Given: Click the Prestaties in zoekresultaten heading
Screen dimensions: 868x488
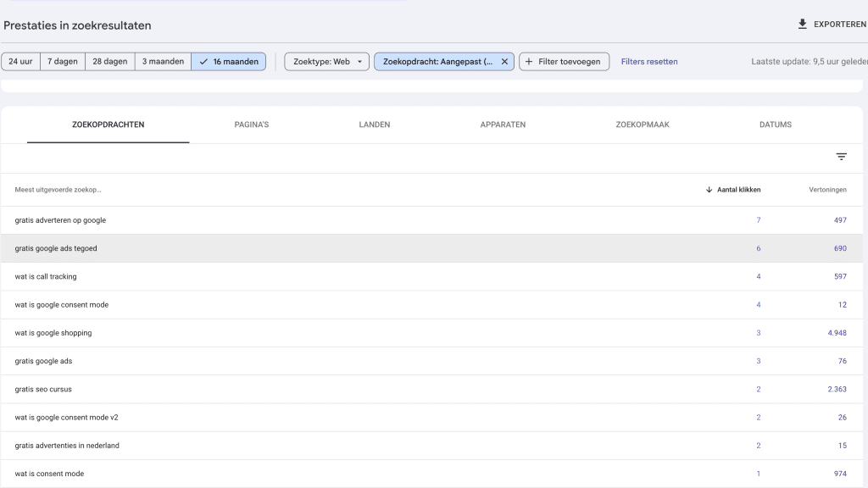Looking at the screenshot, I should (x=77, y=25).
